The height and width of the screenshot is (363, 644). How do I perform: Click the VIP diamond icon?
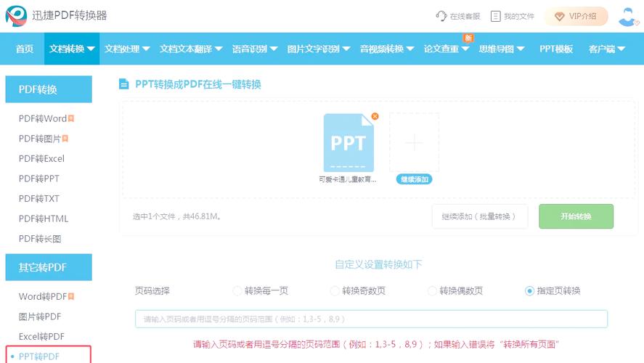pos(559,17)
